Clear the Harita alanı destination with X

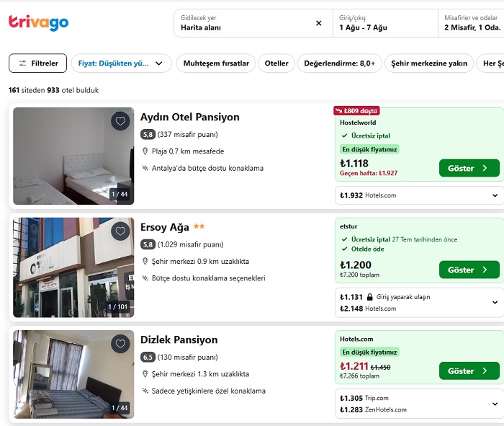click(318, 23)
